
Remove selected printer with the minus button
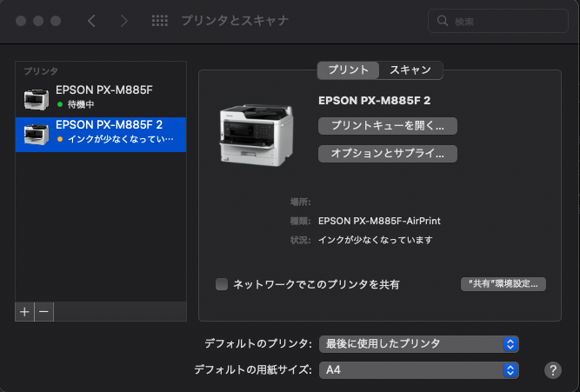click(x=44, y=312)
